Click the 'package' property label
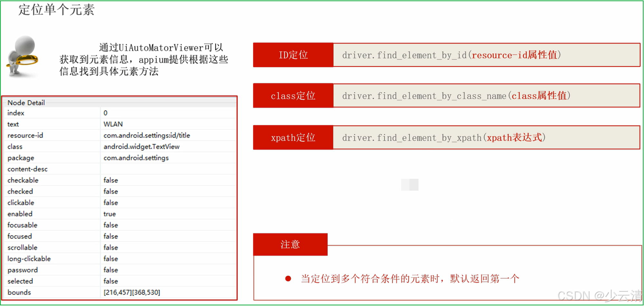The image size is (644, 307). coord(21,158)
